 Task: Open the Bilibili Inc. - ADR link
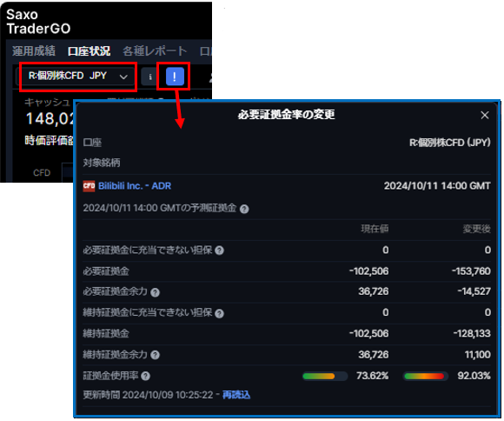coord(135,186)
